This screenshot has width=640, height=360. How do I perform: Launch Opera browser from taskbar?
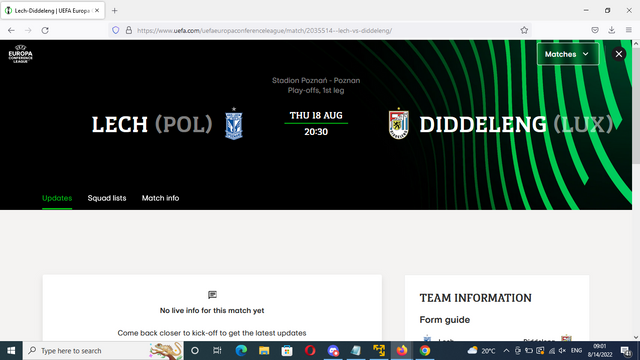point(310,351)
